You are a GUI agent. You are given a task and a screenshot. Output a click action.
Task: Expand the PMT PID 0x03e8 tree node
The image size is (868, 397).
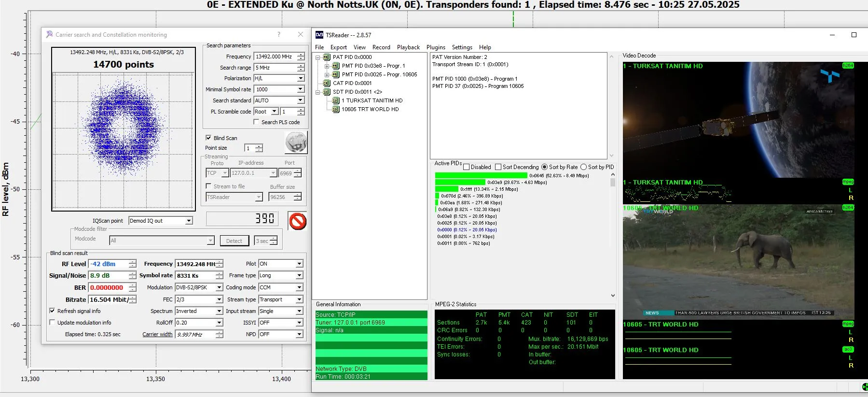click(327, 66)
